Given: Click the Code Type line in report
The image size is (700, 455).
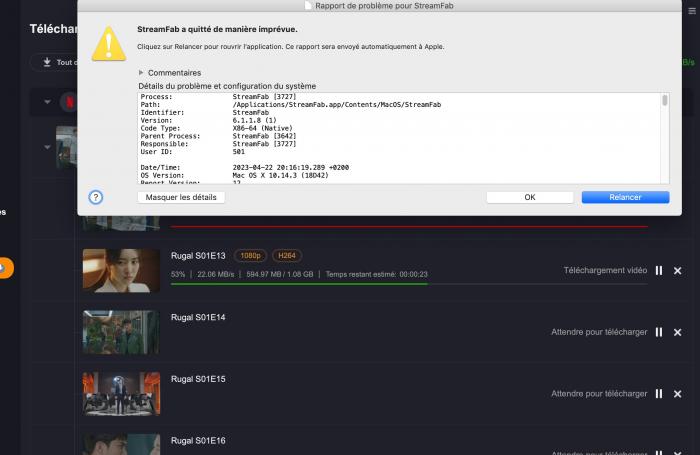Looking at the screenshot, I should pos(217,128).
